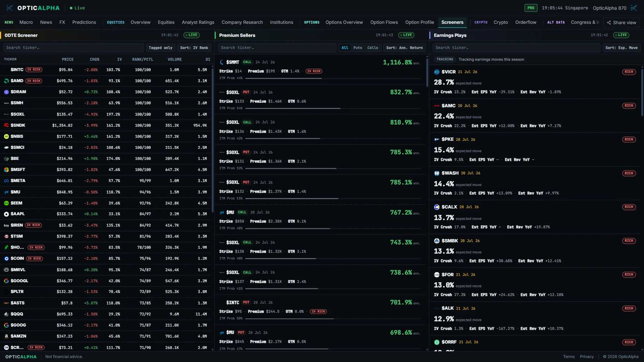
Task: Switch to the Screeners tab
Action: [452, 22]
